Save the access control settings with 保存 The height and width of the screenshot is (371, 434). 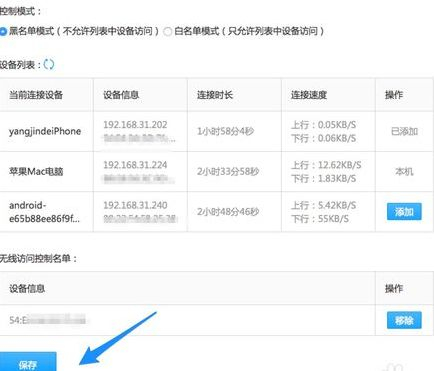pos(28,362)
